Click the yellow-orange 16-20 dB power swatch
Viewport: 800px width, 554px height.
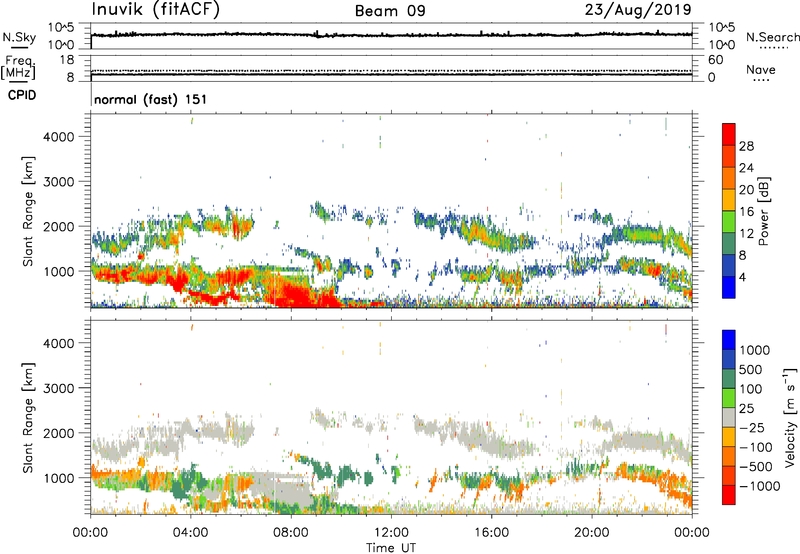click(x=729, y=200)
